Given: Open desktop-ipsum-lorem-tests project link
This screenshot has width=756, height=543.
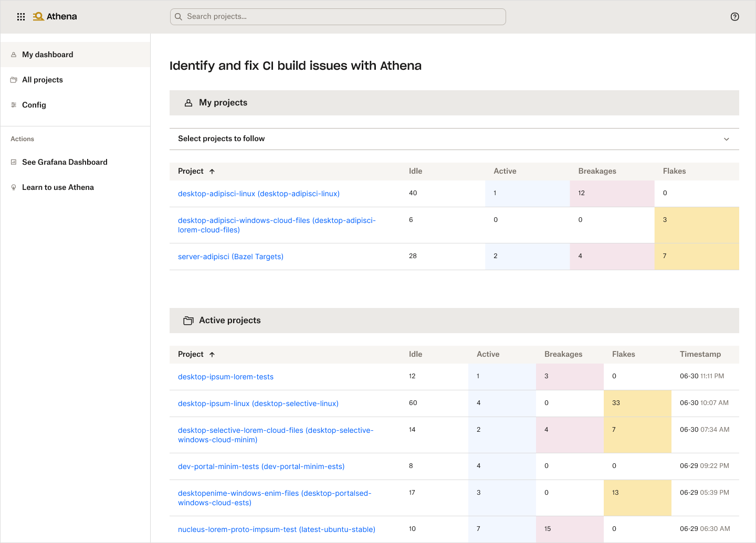Looking at the screenshot, I should coord(225,377).
